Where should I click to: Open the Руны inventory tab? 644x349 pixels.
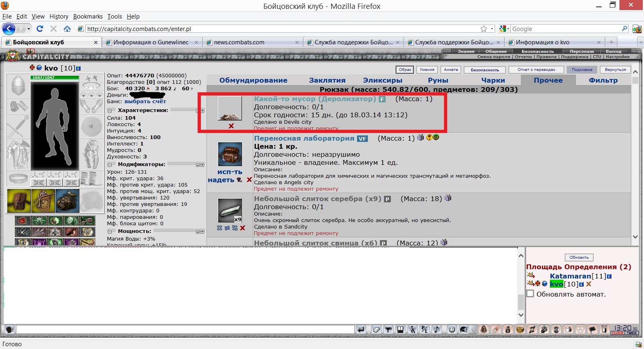tap(438, 80)
